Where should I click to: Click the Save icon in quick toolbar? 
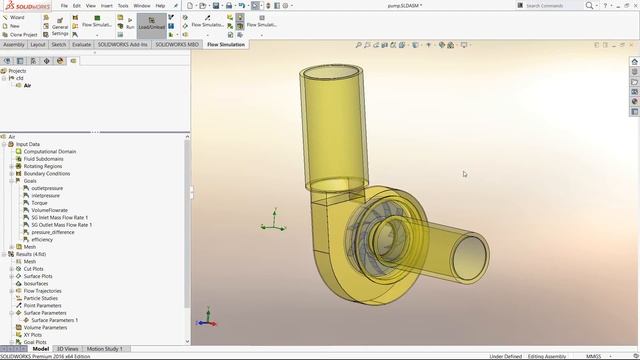pyautogui.click(x=216, y=6)
